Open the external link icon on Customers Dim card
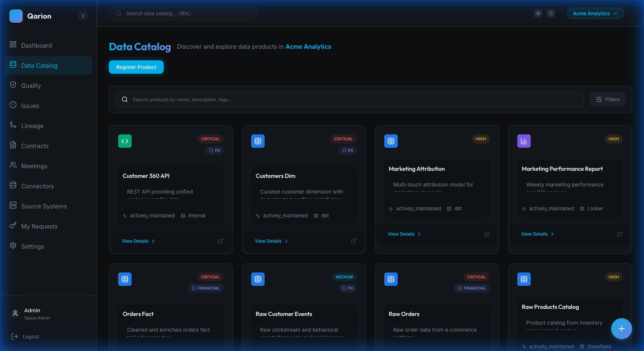644x351 pixels. click(x=353, y=241)
